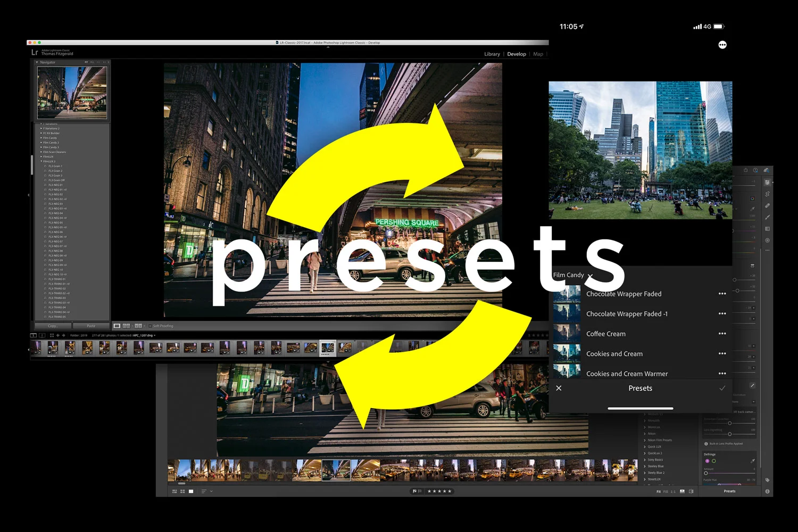Open options for Coffee Cream preset

coord(722,334)
